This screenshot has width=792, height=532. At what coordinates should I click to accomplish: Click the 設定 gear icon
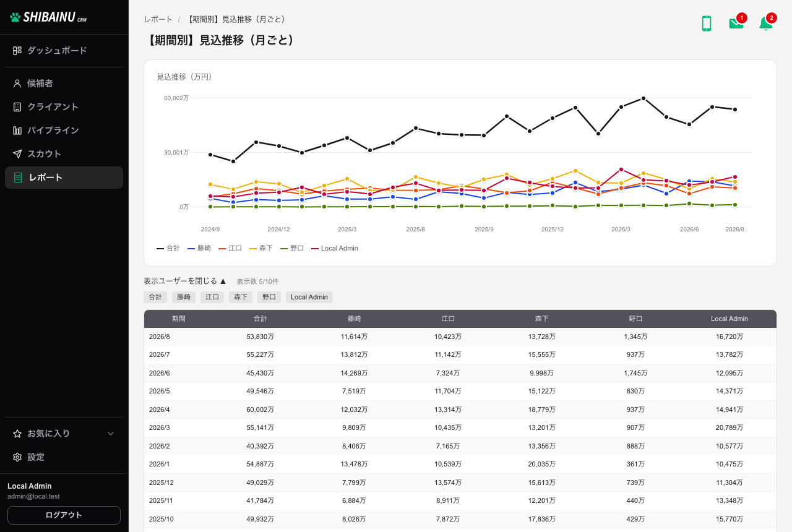click(17, 457)
